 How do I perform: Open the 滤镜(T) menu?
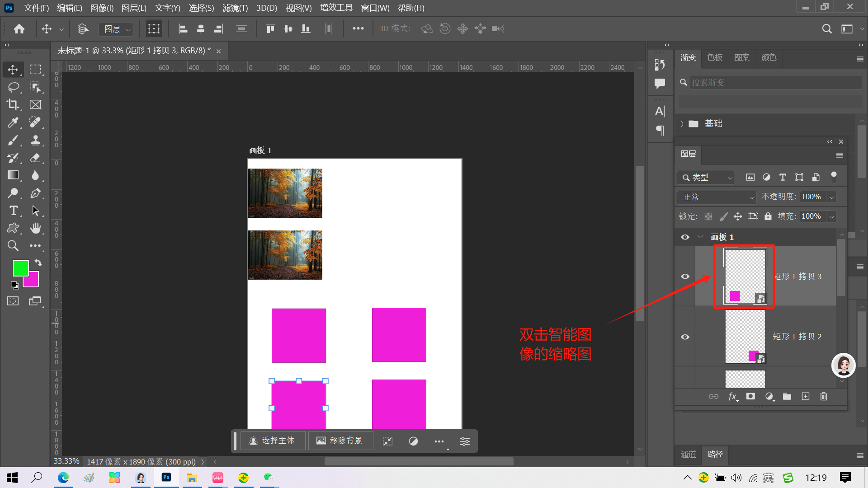pyautogui.click(x=235, y=8)
